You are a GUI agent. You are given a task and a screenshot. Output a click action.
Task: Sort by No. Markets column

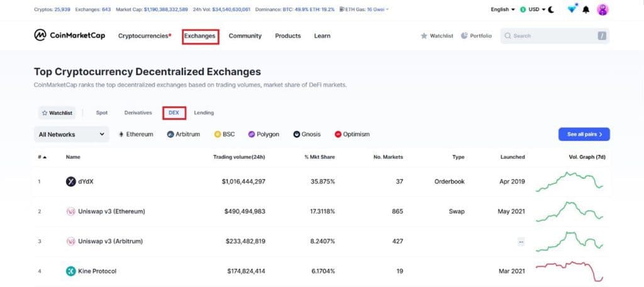pyautogui.click(x=388, y=157)
